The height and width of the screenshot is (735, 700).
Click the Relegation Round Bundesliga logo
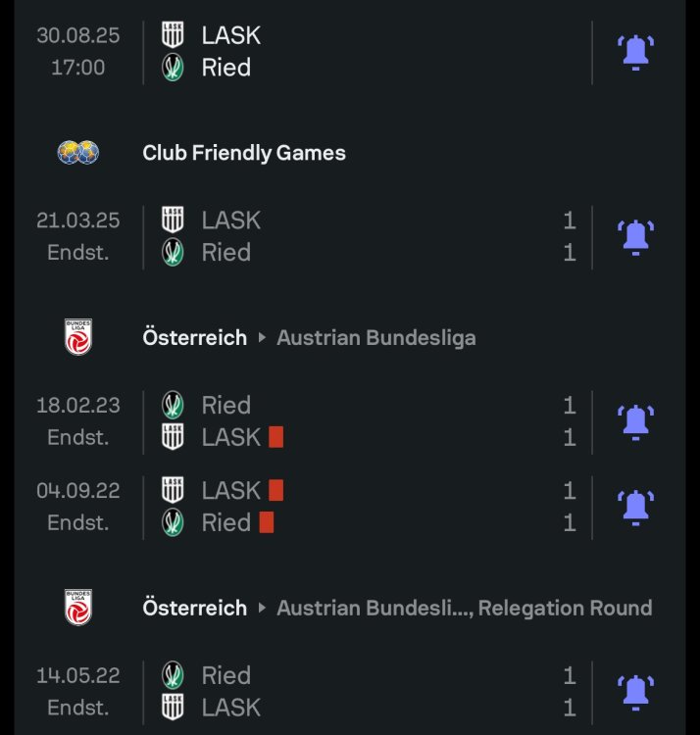77,608
